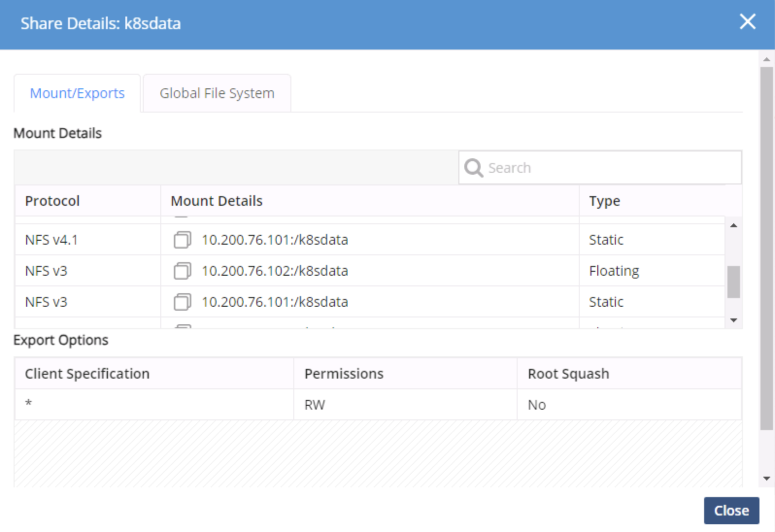Viewport: 775px width, 532px height.
Task: Click the Type column header
Action: pos(652,201)
